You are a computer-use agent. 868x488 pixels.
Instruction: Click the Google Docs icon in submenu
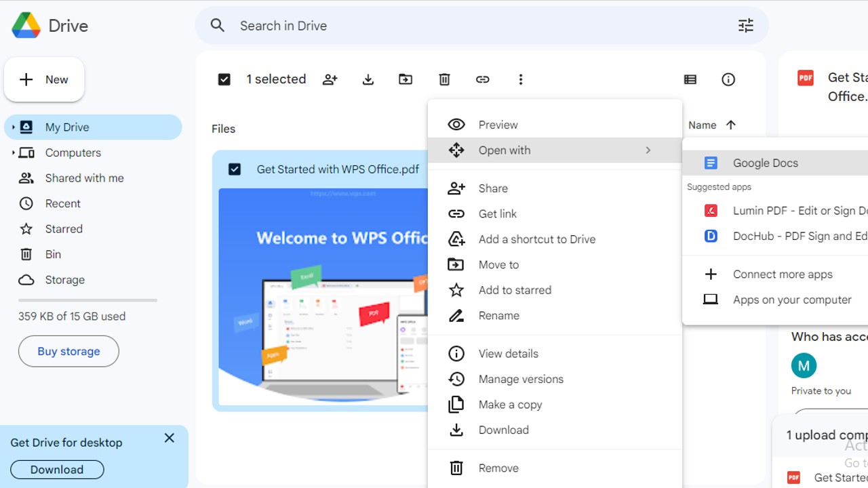tap(711, 163)
